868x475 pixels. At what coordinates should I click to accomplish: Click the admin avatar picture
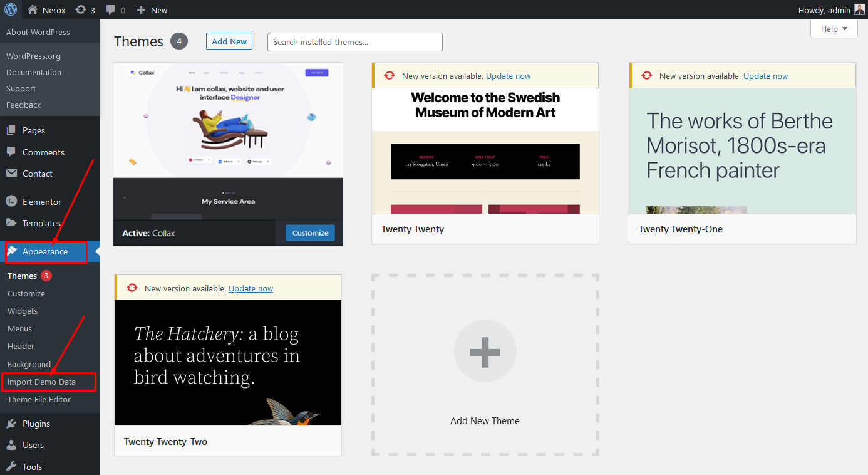point(859,9)
